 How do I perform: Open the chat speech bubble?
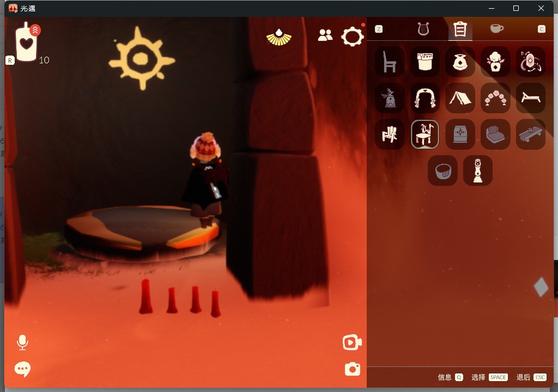tap(22, 369)
